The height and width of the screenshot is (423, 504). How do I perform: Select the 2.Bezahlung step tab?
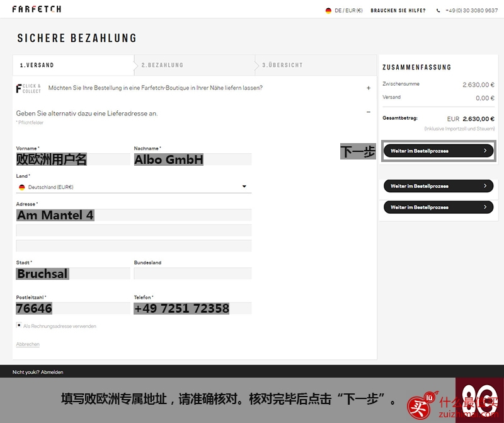point(195,65)
